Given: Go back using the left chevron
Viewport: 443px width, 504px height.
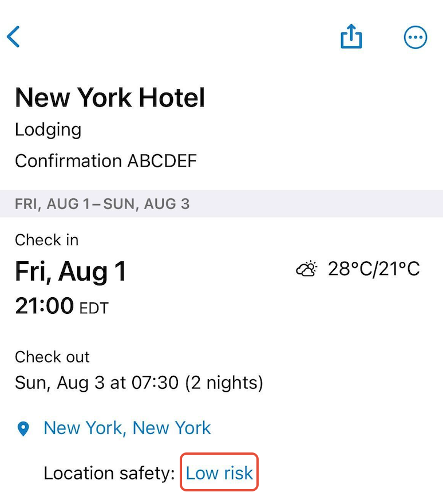Looking at the screenshot, I should pyautogui.click(x=13, y=37).
